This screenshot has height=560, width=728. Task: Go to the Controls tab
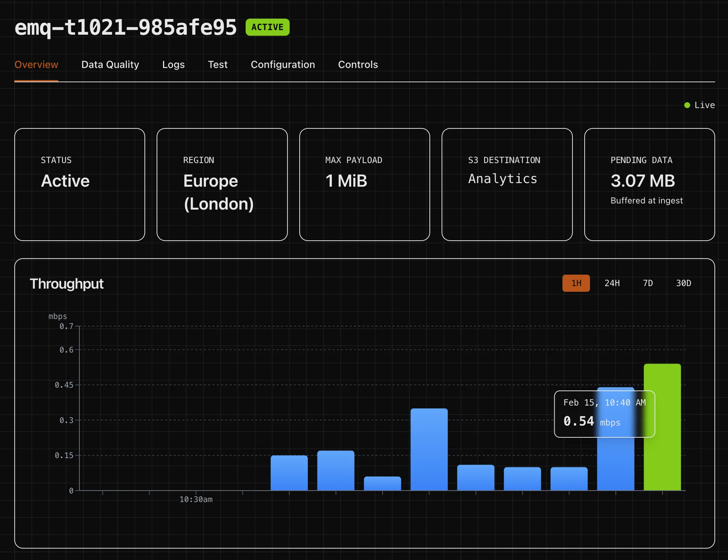click(x=358, y=64)
